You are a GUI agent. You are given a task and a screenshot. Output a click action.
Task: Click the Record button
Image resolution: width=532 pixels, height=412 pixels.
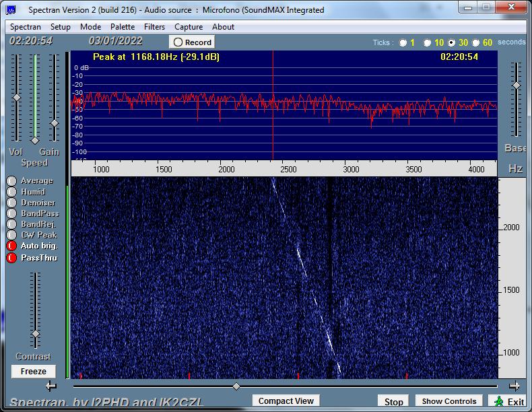coord(192,42)
